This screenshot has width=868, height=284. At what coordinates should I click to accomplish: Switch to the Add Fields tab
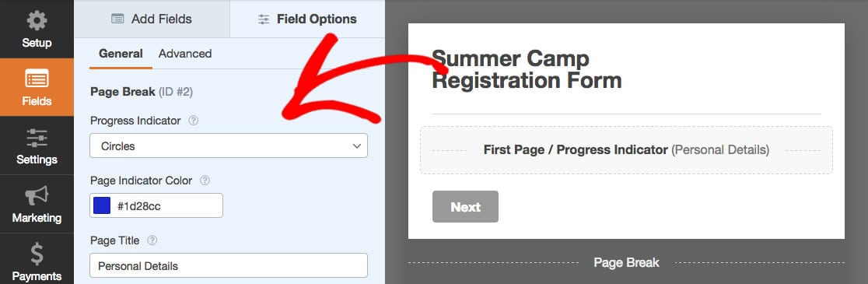tap(152, 19)
